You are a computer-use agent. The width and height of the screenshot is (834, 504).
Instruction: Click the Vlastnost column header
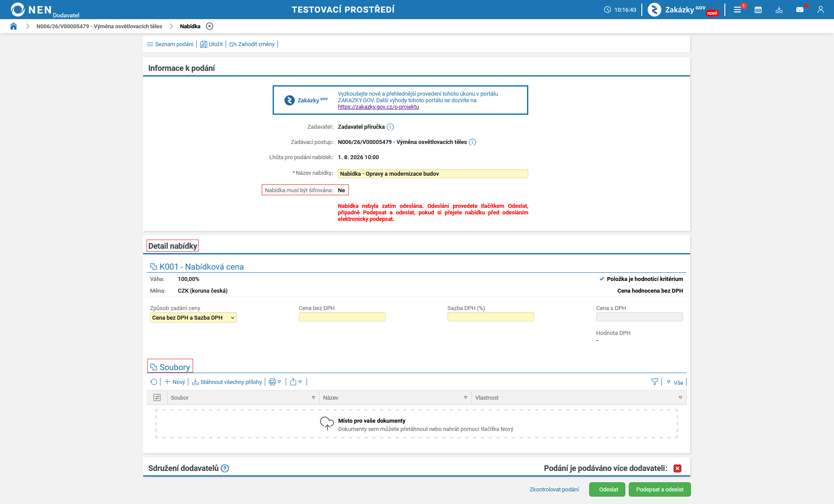579,397
